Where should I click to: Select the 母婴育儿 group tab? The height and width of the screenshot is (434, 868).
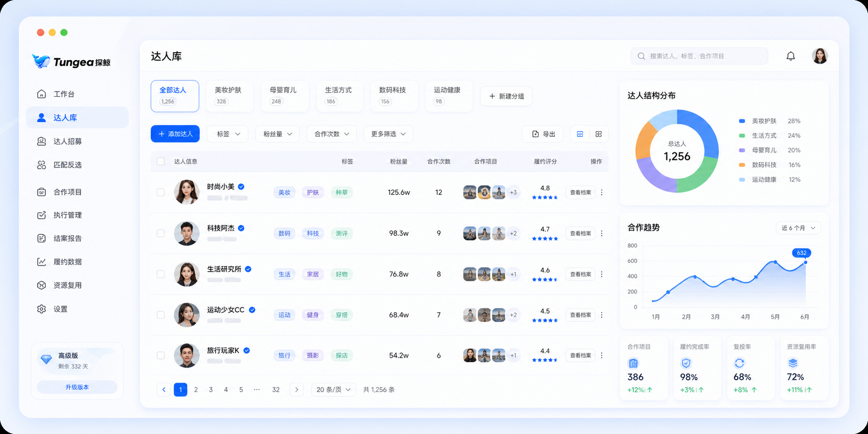point(285,96)
